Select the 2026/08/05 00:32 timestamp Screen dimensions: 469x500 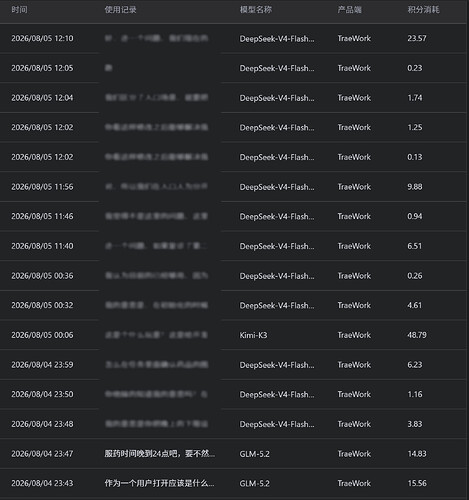pos(42,305)
